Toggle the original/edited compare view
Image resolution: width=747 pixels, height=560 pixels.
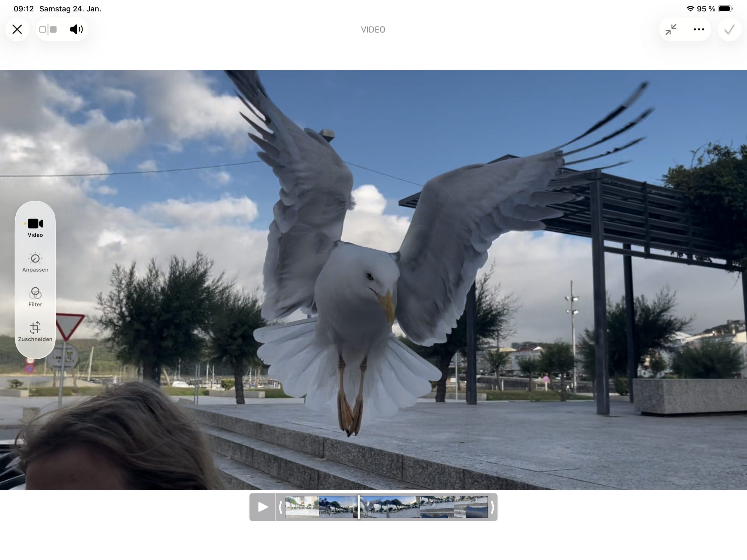tap(48, 29)
